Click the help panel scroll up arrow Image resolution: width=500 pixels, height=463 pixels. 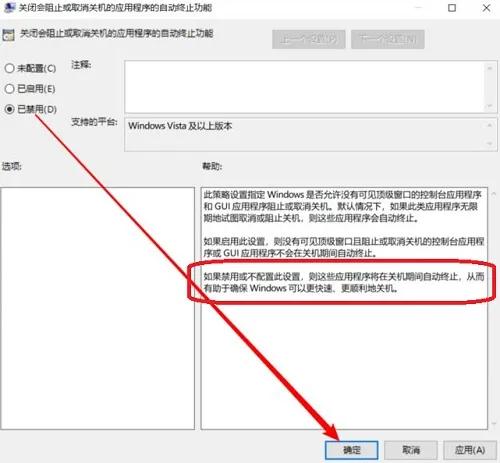click(x=494, y=193)
